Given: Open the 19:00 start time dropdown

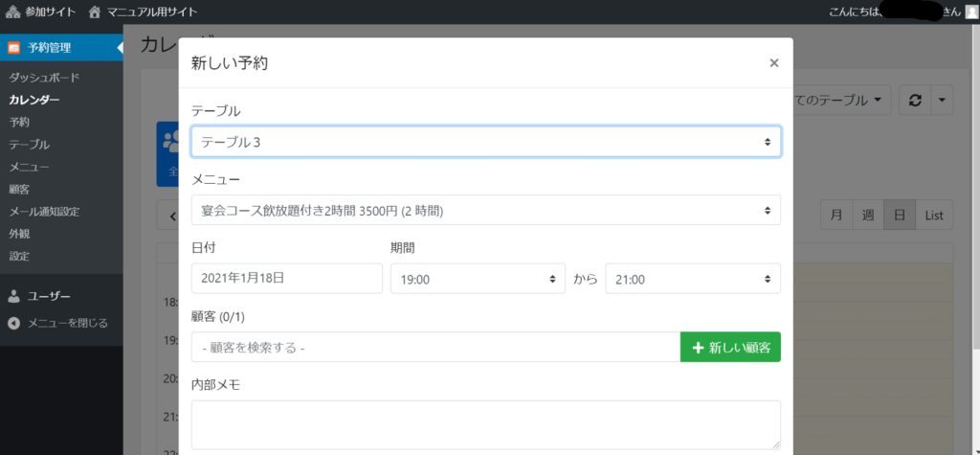Looking at the screenshot, I should 478,279.
